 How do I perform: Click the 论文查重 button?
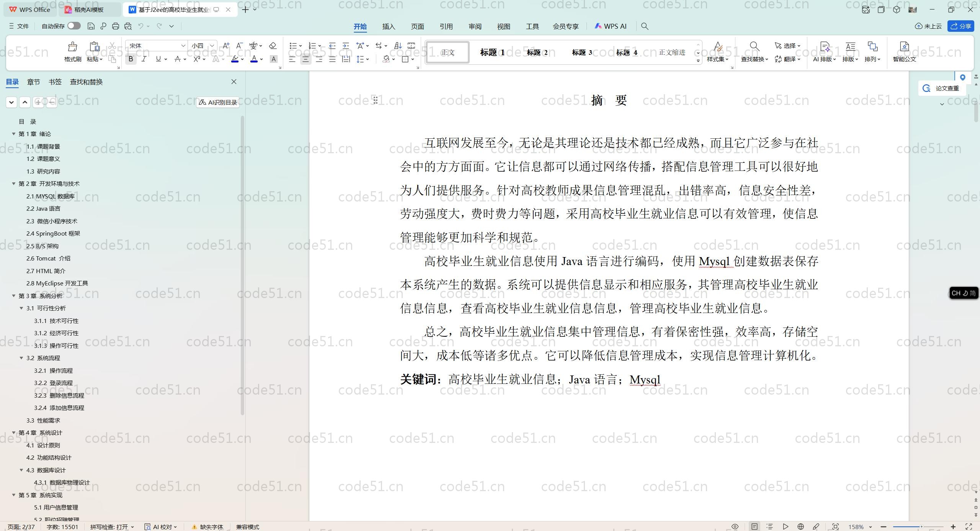click(x=942, y=88)
